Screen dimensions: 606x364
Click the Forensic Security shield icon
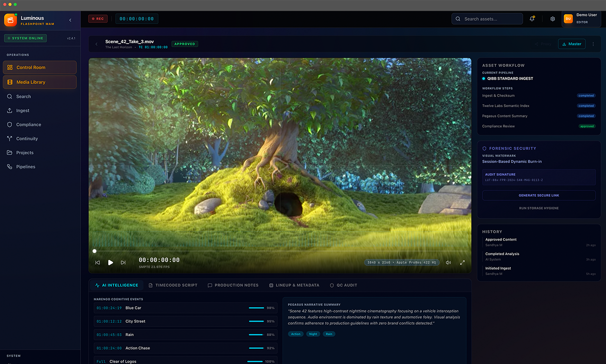click(484, 148)
